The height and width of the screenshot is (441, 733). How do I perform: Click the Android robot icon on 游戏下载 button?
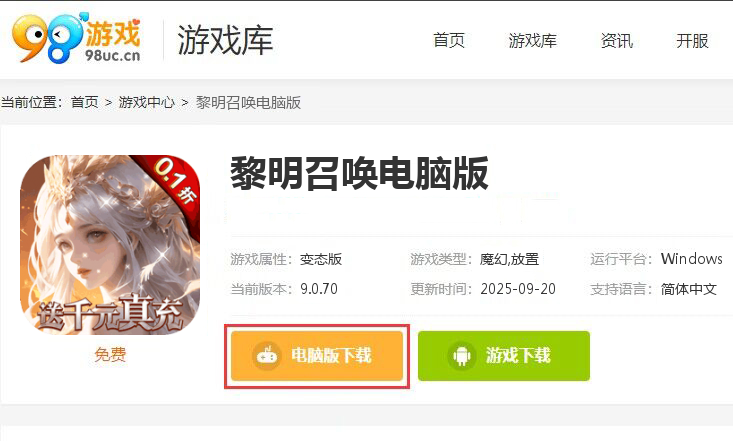461,356
